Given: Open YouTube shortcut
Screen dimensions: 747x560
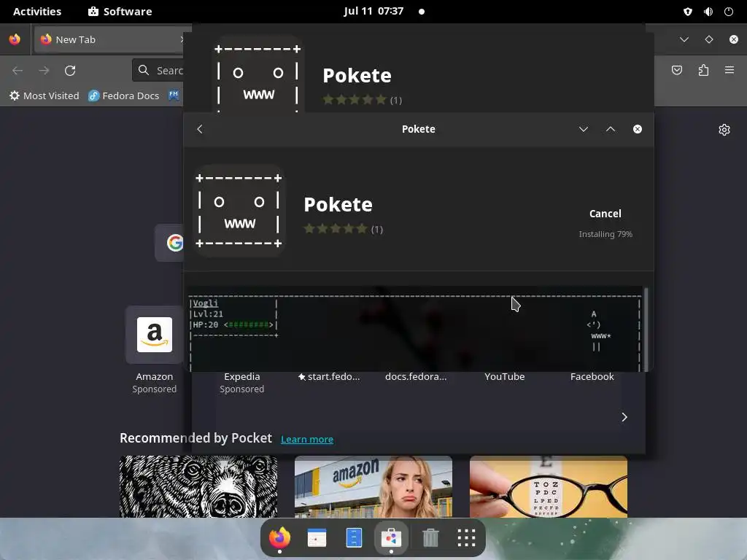Looking at the screenshot, I should [x=505, y=376].
